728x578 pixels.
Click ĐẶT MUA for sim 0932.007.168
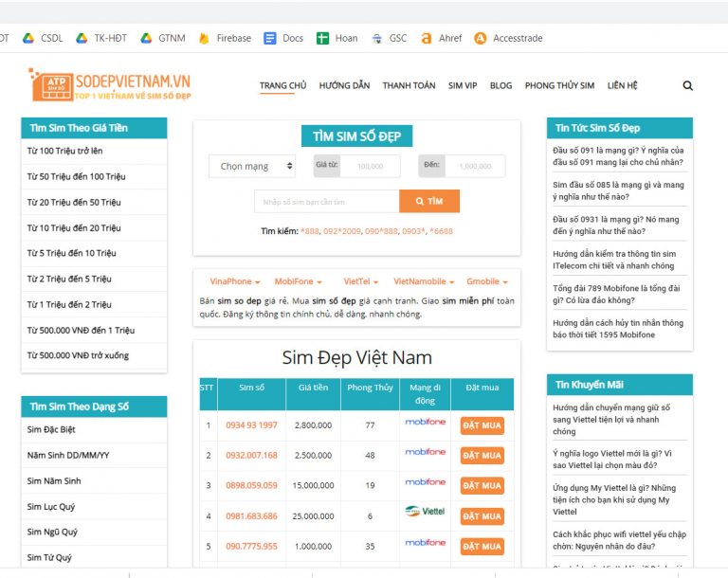click(x=482, y=456)
